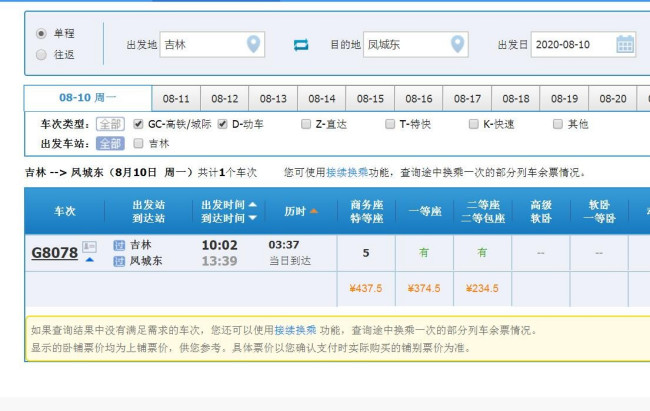Screen dimensions: 650x411
Task: Switch to 08-16 date tab
Action: point(419,99)
